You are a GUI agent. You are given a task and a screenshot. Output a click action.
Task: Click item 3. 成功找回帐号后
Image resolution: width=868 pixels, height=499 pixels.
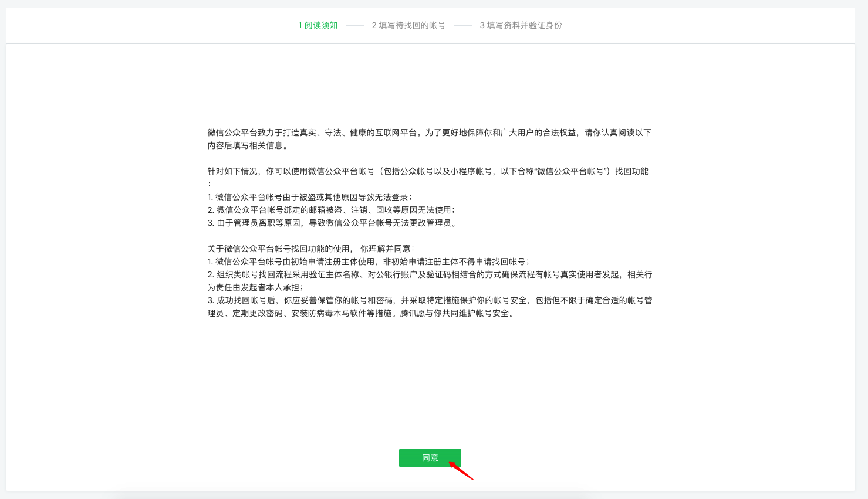pos(430,307)
